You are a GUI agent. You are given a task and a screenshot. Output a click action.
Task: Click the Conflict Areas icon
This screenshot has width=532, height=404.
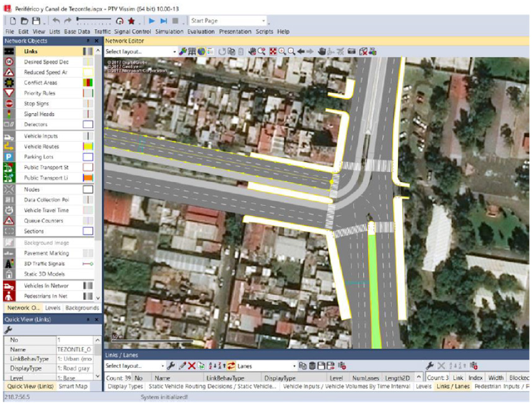tap(9, 83)
